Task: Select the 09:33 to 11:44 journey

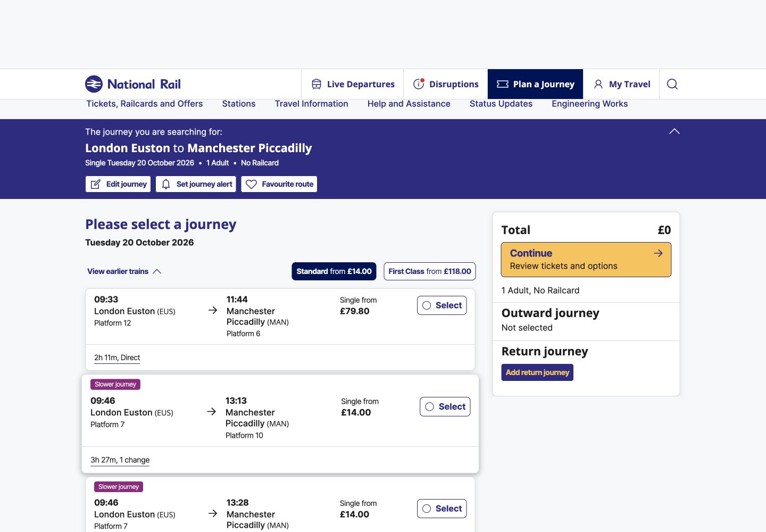Action: (x=442, y=305)
